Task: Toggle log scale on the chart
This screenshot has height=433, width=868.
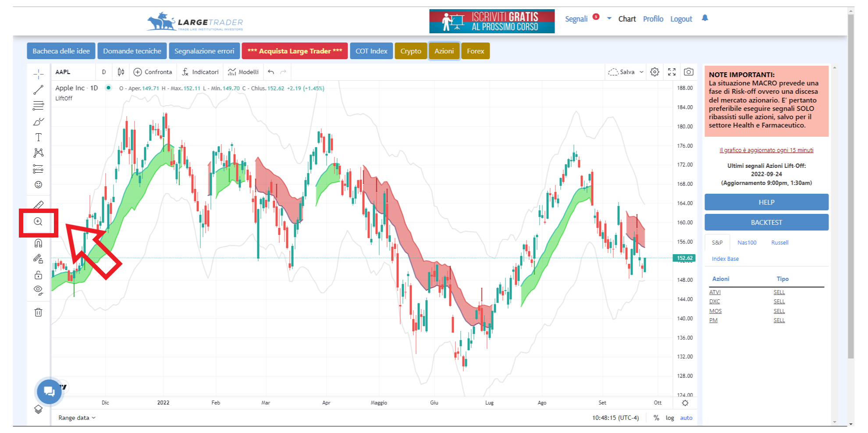Action: (x=670, y=418)
